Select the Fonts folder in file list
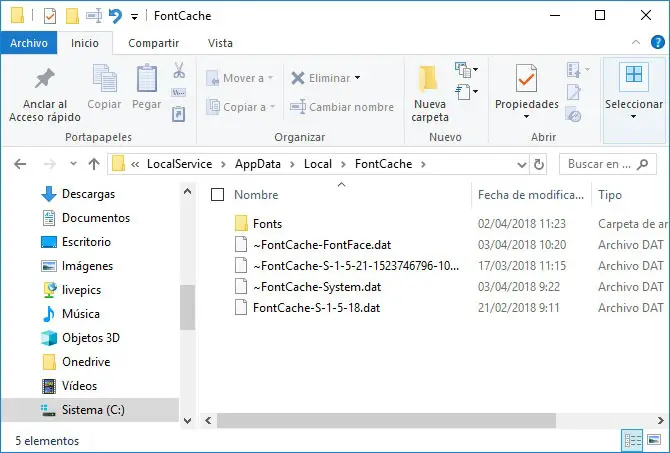 pos(267,224)
